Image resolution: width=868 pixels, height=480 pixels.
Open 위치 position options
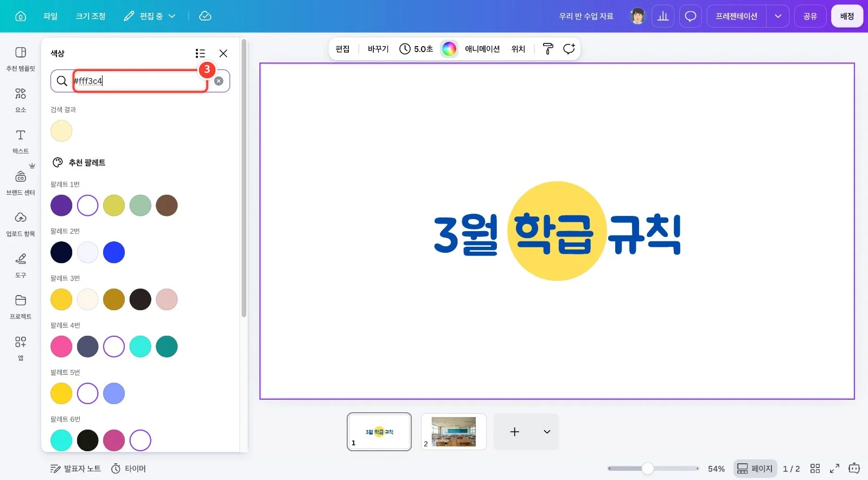(x=518, y=49)
